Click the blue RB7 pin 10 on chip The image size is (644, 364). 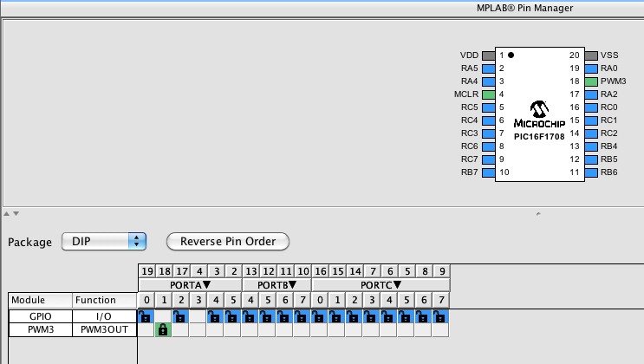[x=488, y=173]
